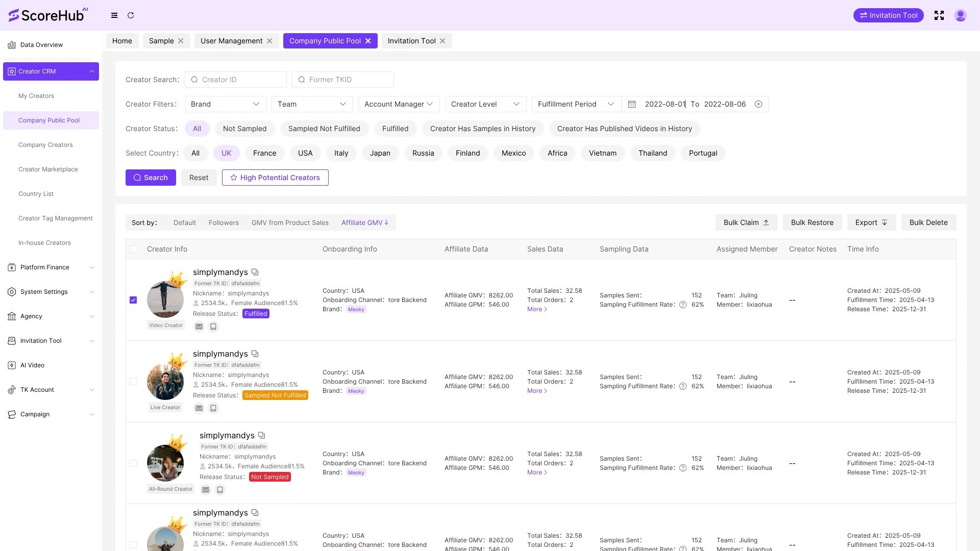Copy creator name in first row
980x551 pixels.
tap(255, 272)
